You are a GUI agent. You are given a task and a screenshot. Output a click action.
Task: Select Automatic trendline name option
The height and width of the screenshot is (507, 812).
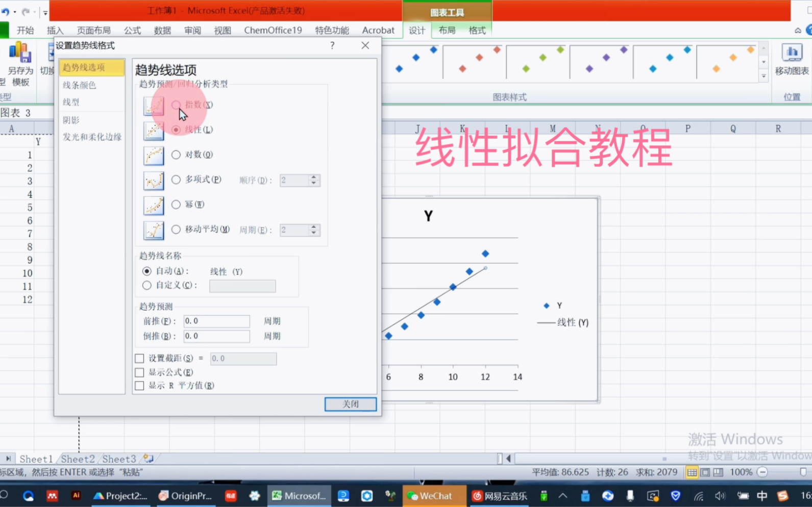coord(147,271)
